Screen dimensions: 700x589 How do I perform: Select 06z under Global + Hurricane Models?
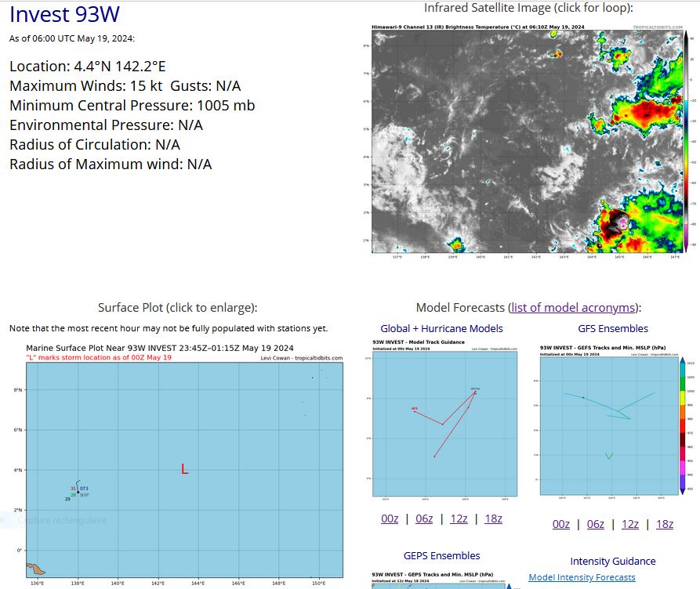(x=424, y=519)
